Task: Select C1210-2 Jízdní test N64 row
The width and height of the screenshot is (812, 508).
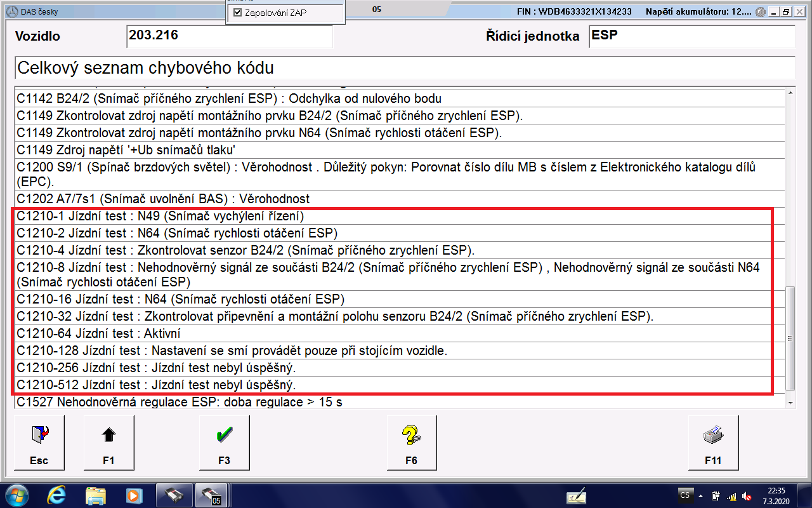Action: pyautogui.click(x=399, y=233)
